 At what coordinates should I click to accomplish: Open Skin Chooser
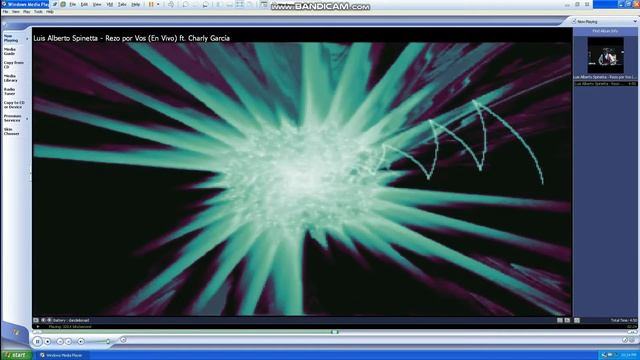[11, 131]
